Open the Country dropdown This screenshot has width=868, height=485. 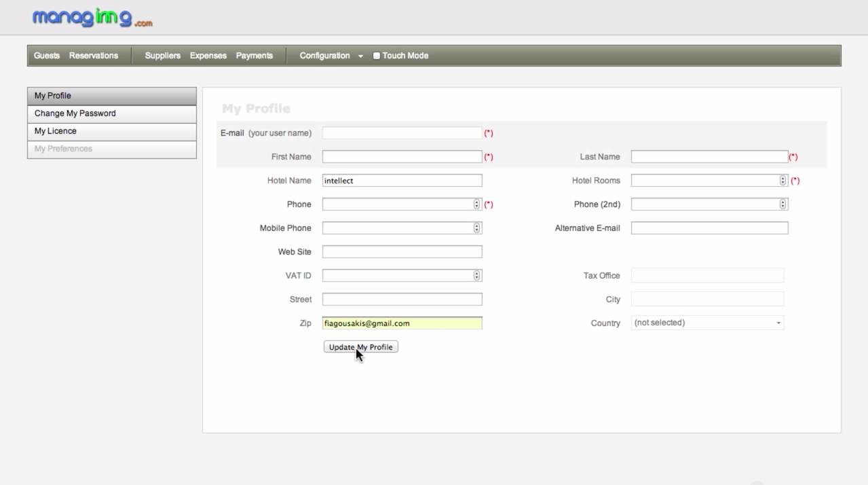[x=707, y=323]
